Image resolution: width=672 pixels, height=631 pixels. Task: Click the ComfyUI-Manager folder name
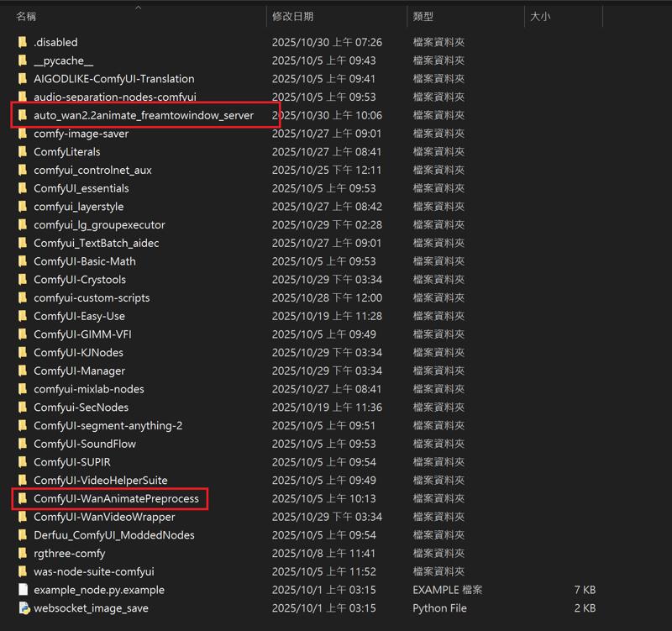click(79, 371)
